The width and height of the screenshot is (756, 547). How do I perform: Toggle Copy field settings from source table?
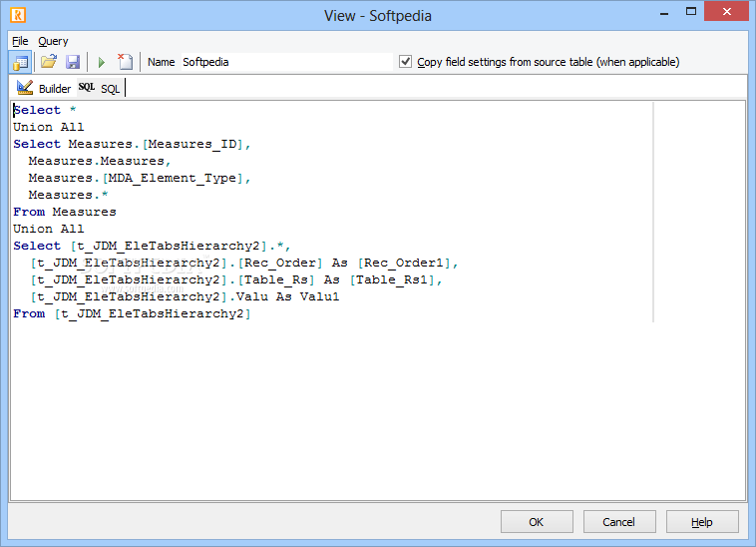click(x=406, y=62)
